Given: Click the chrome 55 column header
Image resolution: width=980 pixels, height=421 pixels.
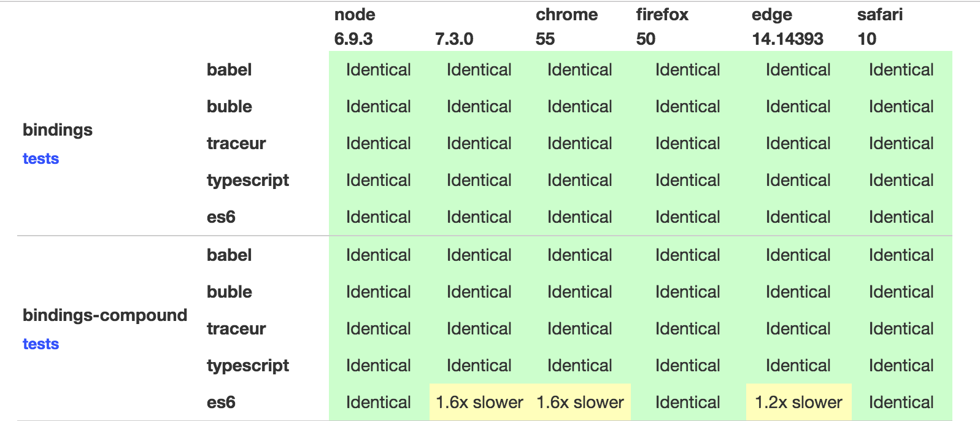Looking at the screenshot, I should (566, 27).
